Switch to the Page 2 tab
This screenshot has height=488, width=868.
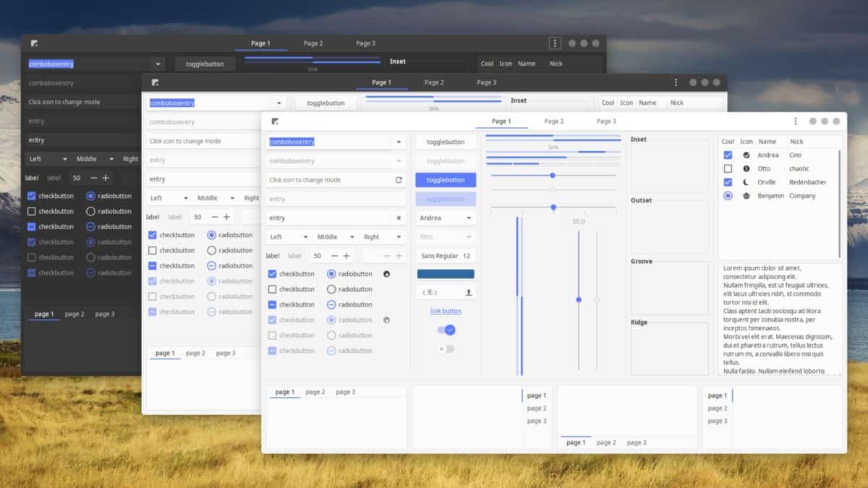point(554,121)
